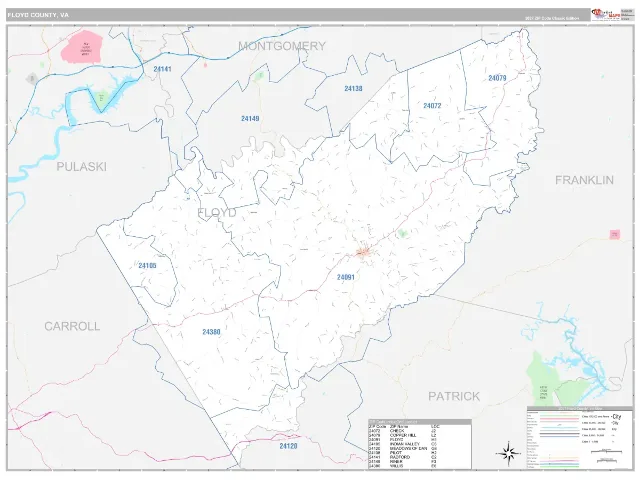Click PILOT row in ZIP table
The image size is (640, 480).
(x=420, y=453)
